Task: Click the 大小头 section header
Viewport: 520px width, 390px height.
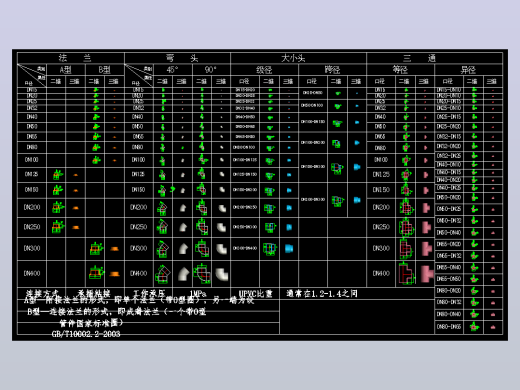Action: (293, 58)
